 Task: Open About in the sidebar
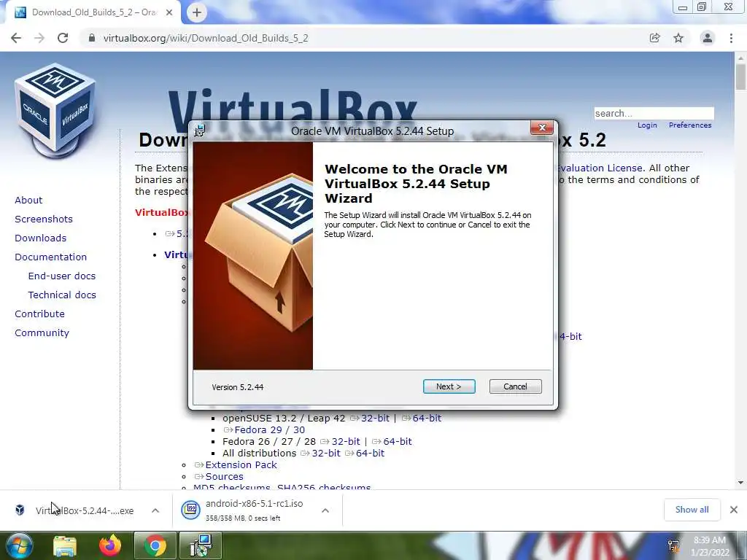click(x=28, y=200)
